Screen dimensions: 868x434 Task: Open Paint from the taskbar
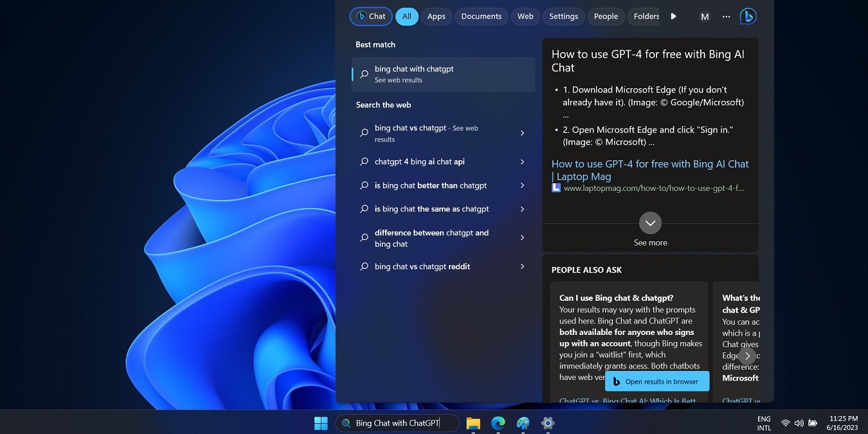522,422
